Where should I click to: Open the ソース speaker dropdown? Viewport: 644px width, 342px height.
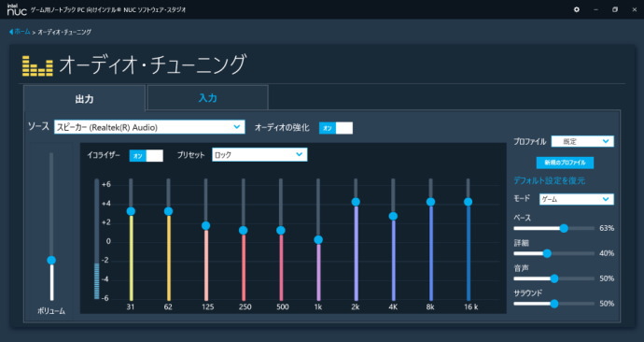click(x=149, y=127)
